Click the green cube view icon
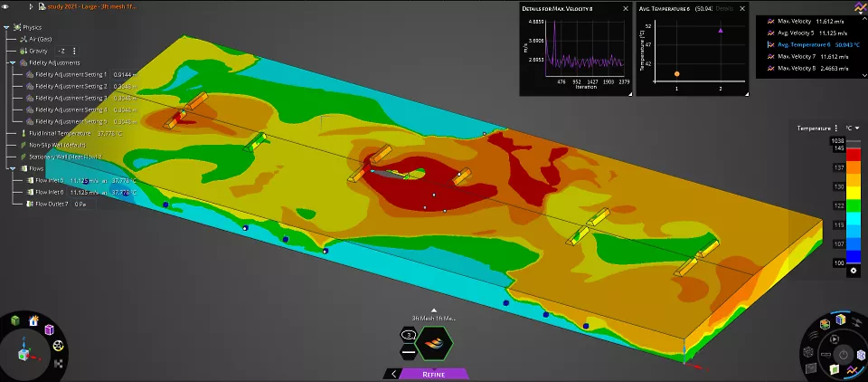The height and width of the screenshot is (382, 868). click(x=15, y=320)
